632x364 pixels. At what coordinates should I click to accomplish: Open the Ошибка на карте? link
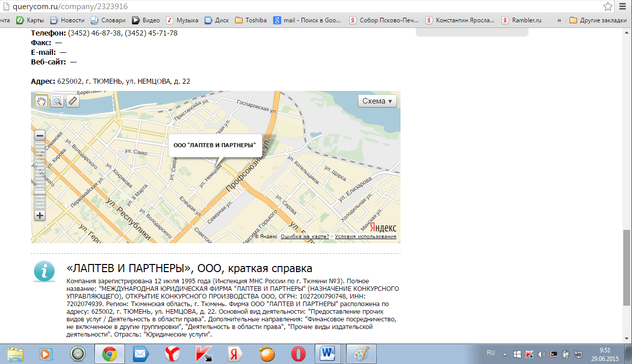(305, 237)
